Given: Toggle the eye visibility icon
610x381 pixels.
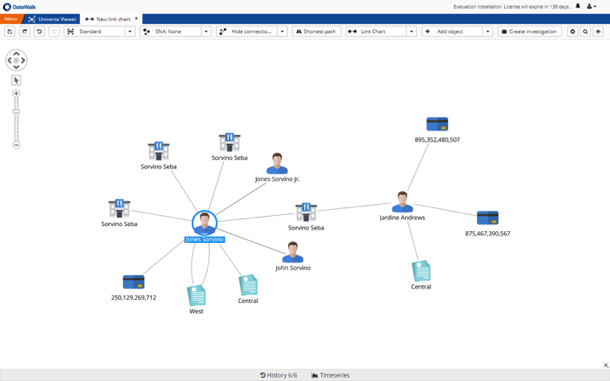Looking at the screenshot, I should [x=598, y=32].
